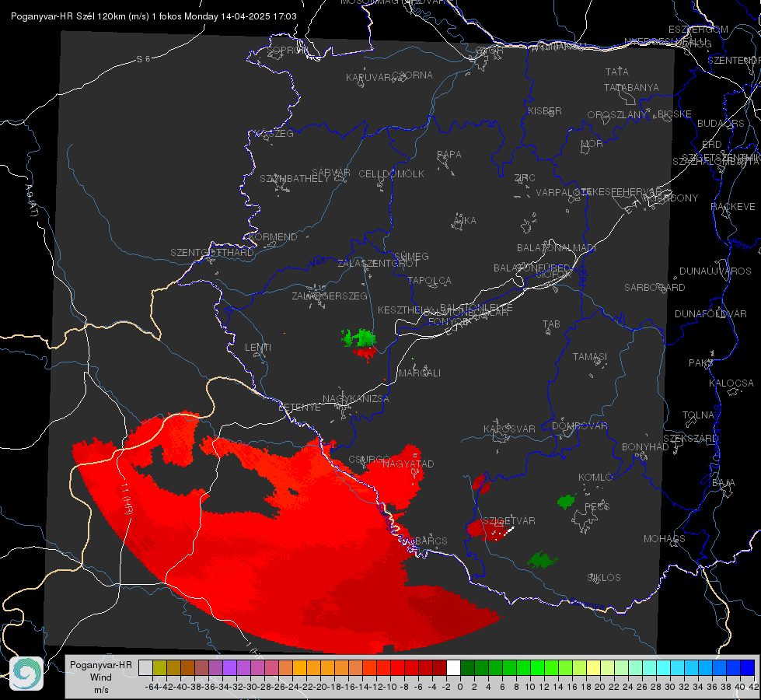Viewport: 761px width, 700px height.
Task: Select the SARVAR label
Action: click(x=331, y=173)
